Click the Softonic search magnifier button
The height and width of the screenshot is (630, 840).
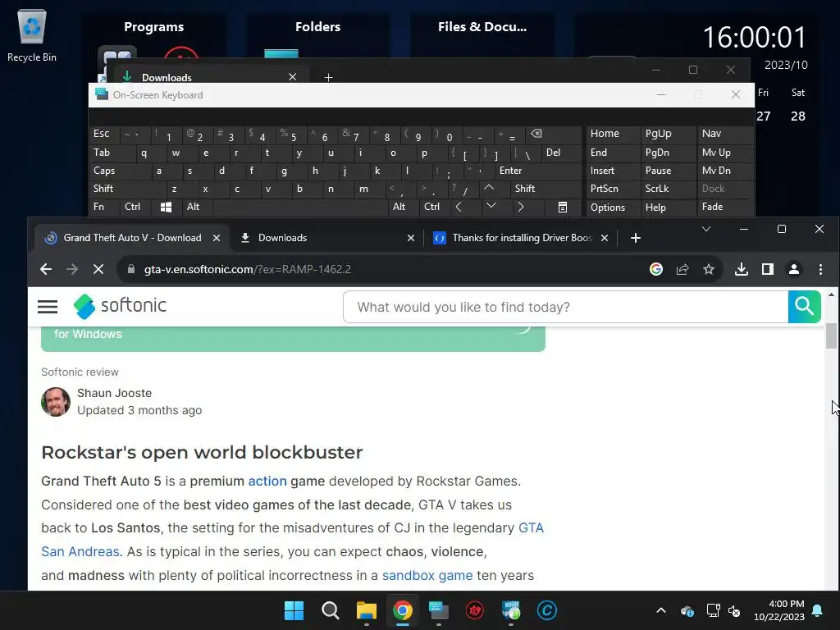click(804, 307)
